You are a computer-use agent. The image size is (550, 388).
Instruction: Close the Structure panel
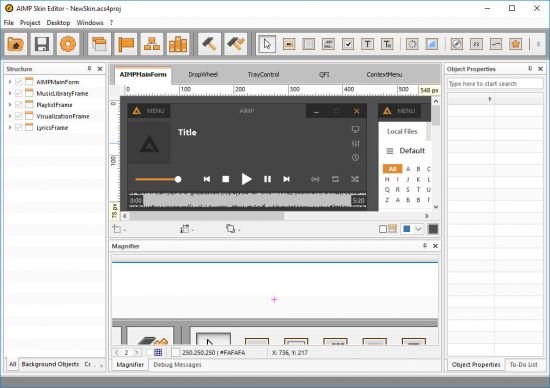pos(100,69)
